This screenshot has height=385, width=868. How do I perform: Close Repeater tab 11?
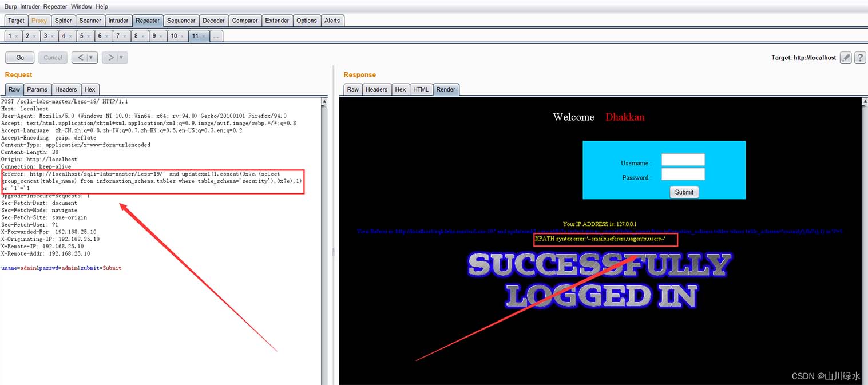coord(203,37)
